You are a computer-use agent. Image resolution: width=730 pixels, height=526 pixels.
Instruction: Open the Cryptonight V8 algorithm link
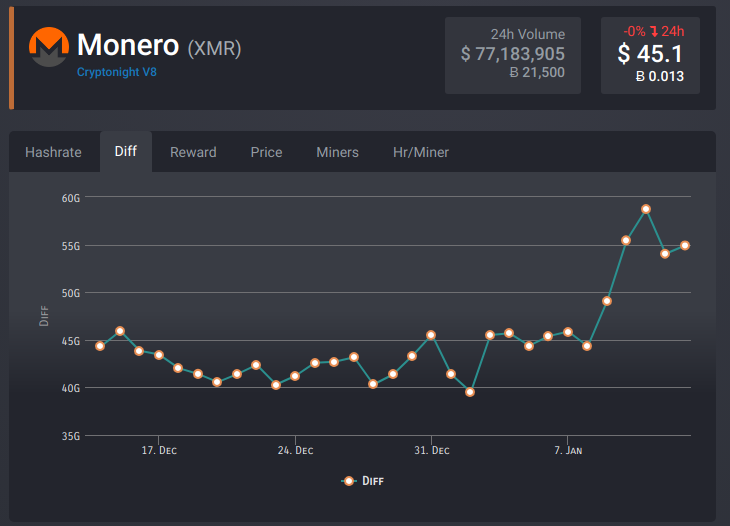point(116,72)
